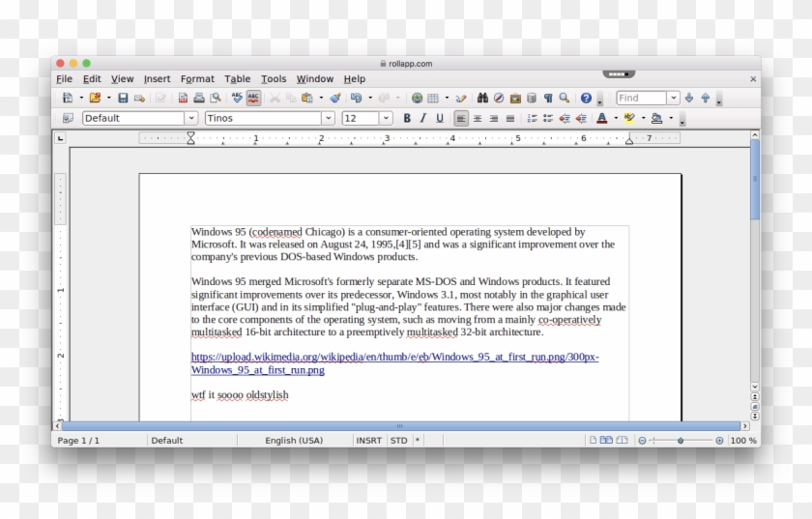The height and width of the screenshot is (519, 812).
Task: Open LibreOffice Help question mark icon
Action: 586,98
